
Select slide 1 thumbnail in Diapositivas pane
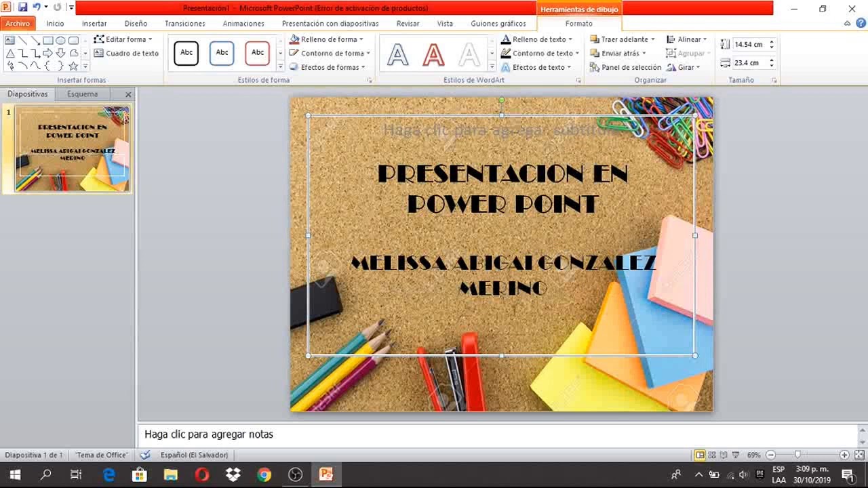[72, 148]
